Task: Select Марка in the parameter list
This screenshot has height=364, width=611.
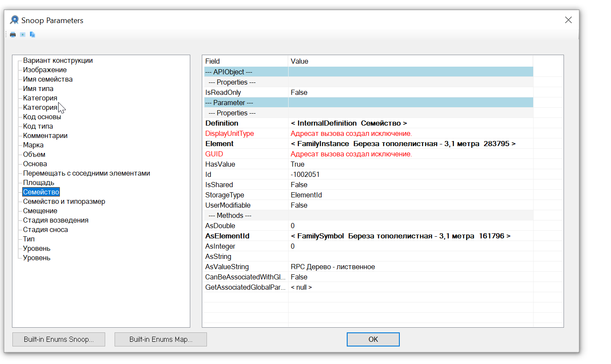Action: 33,145
